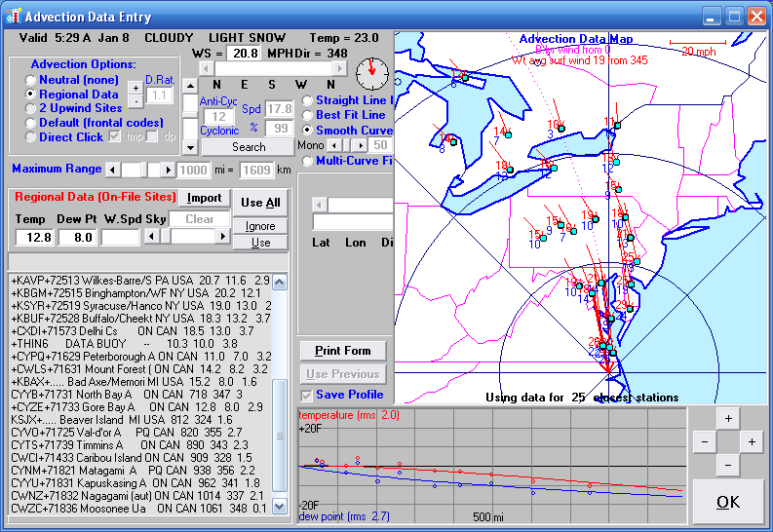Click the Import button
The image size is (773, 532).
pos(205,199)
